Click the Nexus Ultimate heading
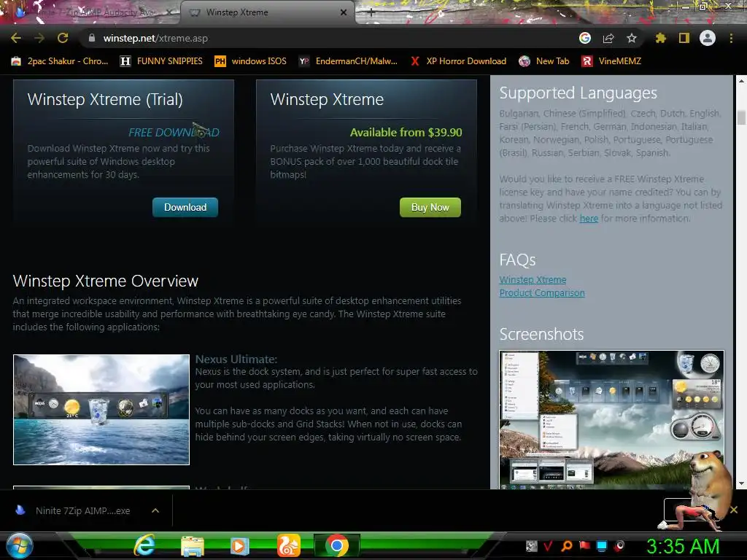The width and height of the screenshot is (747, 560). [x=236, y=359]
